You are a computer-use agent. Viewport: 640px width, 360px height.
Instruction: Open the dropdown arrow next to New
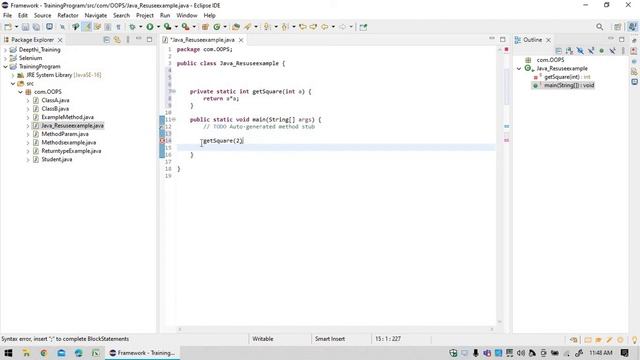(x=16, y=27)
